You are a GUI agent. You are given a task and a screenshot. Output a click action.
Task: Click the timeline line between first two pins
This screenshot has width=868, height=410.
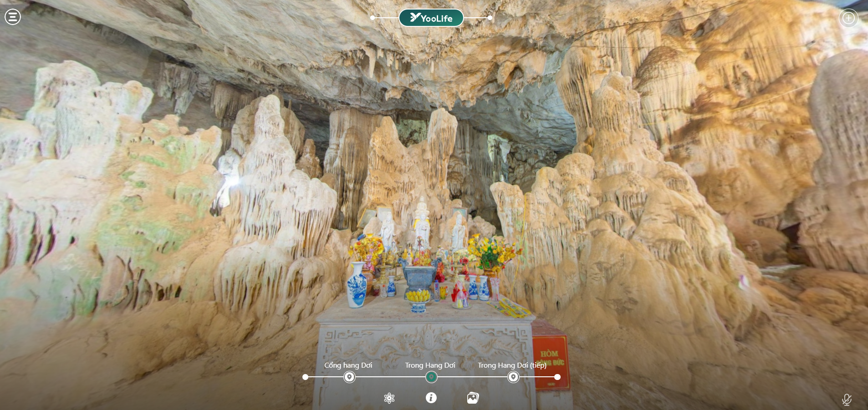click(x=390, y=377)
